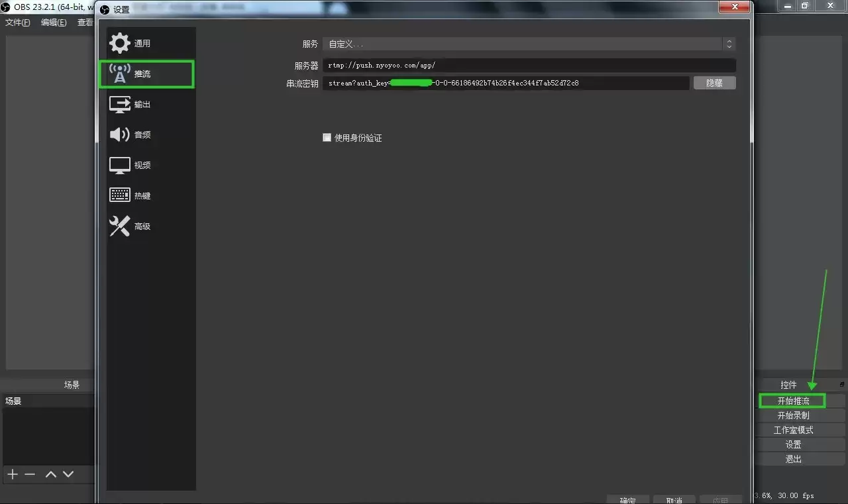Open the 编辑 Edit menu
This screenshot has height=504, width=848.
point(54,23)
